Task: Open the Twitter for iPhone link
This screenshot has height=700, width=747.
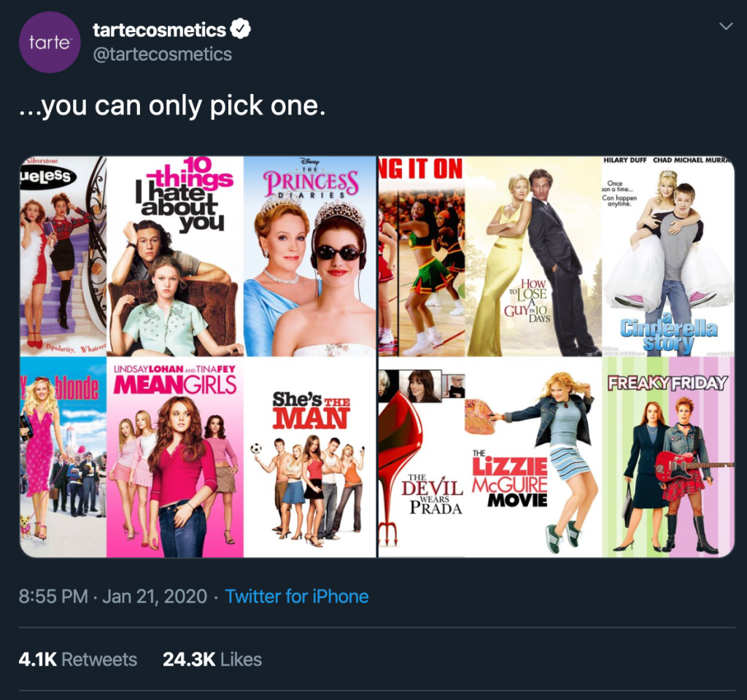Action: click(x=297, y=596)
